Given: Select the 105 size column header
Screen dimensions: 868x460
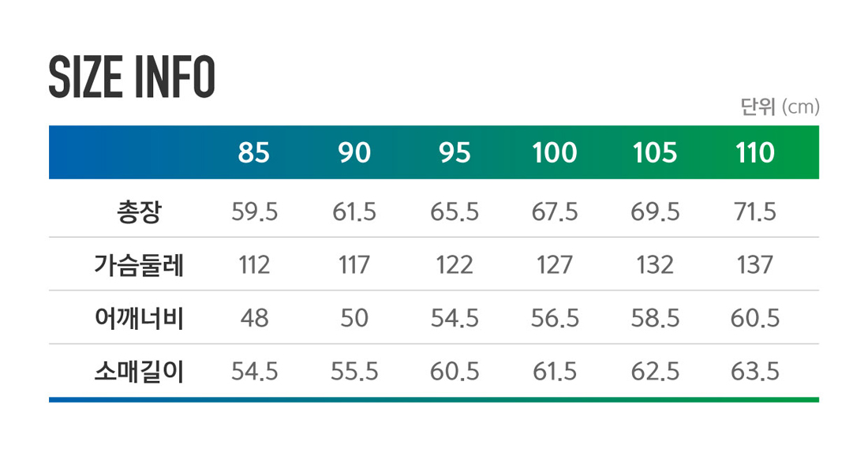Looking at the screenshot, I should [x=655, y=153].
